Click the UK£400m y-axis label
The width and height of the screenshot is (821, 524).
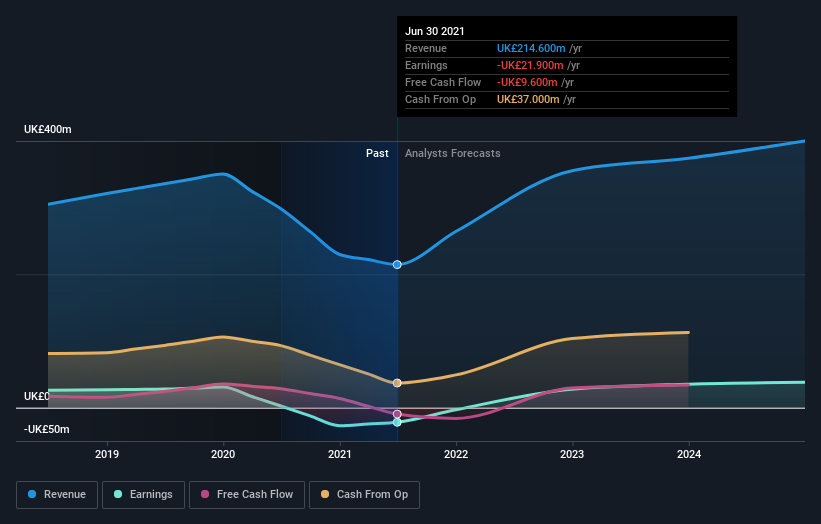coord(48,129)
